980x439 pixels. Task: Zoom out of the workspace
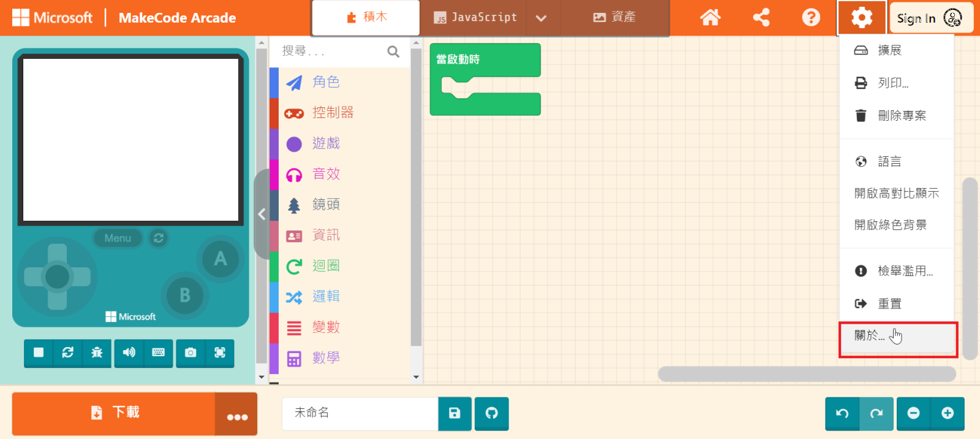[913, 413]
